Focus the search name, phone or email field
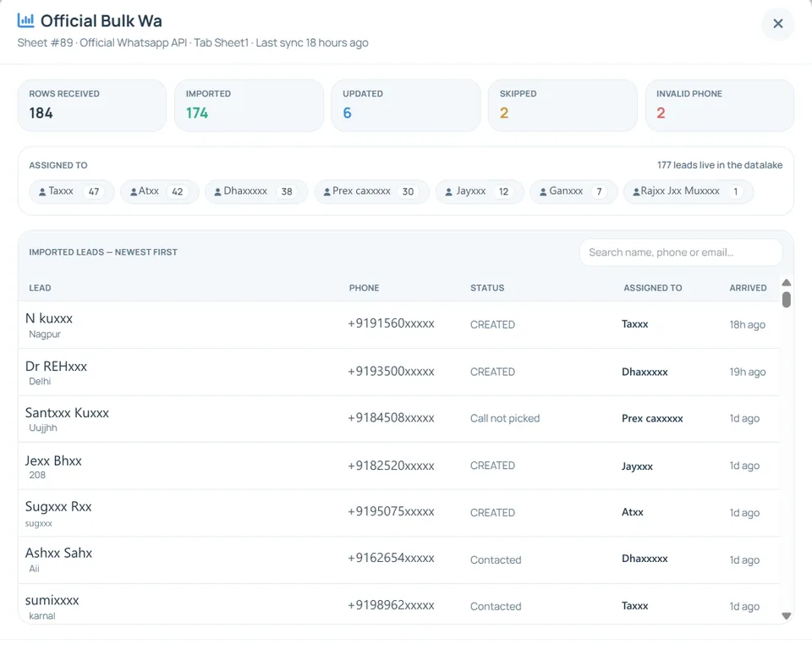 681,252
